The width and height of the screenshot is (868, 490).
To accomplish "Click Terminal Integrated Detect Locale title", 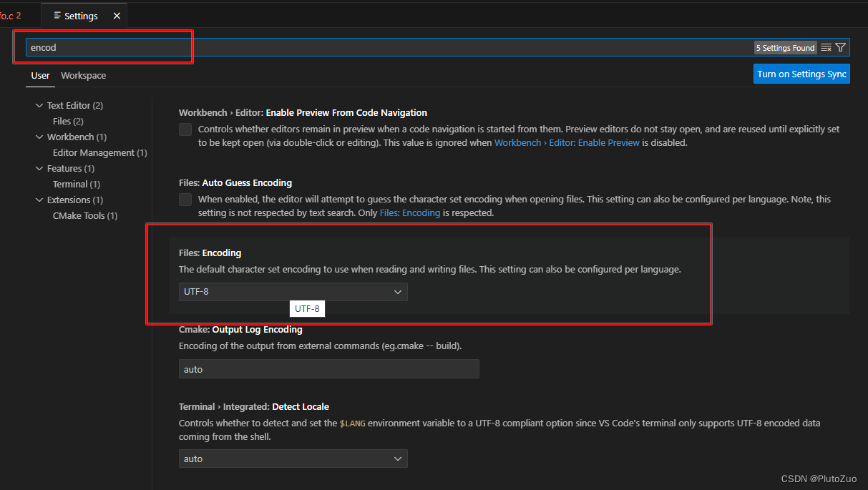I will click(254, 406).
